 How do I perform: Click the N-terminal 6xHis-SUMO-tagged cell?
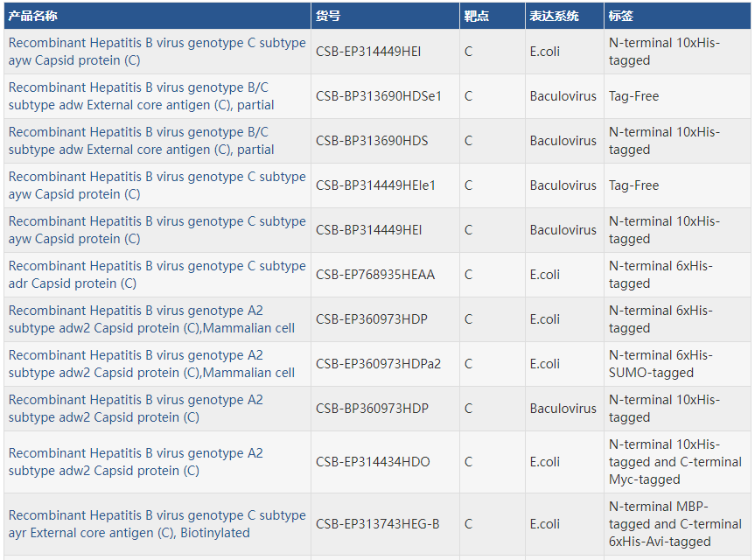click(661, 364)
